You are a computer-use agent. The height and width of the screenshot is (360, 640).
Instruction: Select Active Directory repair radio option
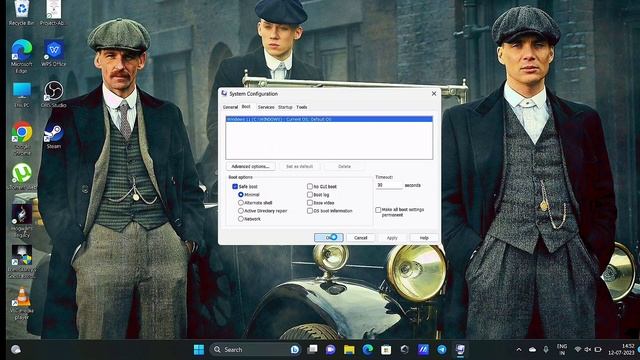(241, 211)
